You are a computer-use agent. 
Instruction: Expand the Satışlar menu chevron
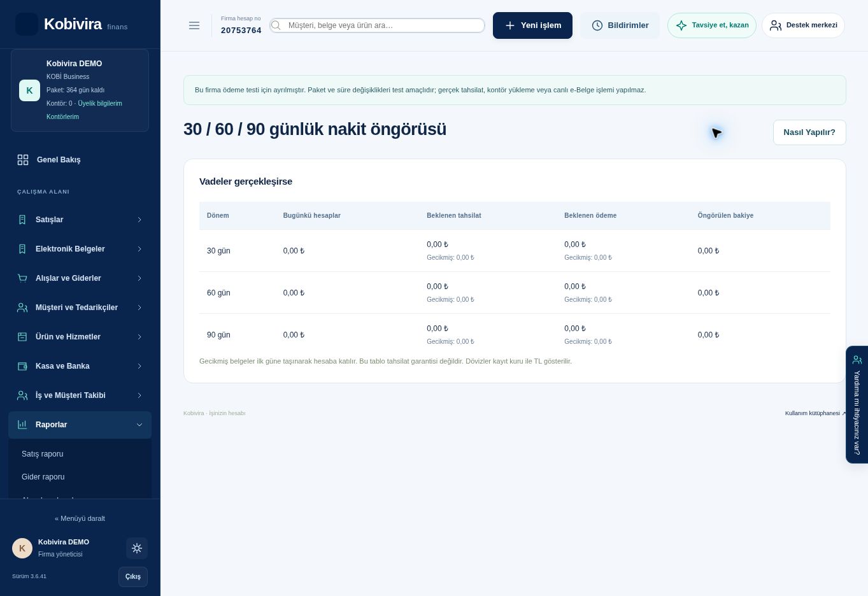[139, 220]
